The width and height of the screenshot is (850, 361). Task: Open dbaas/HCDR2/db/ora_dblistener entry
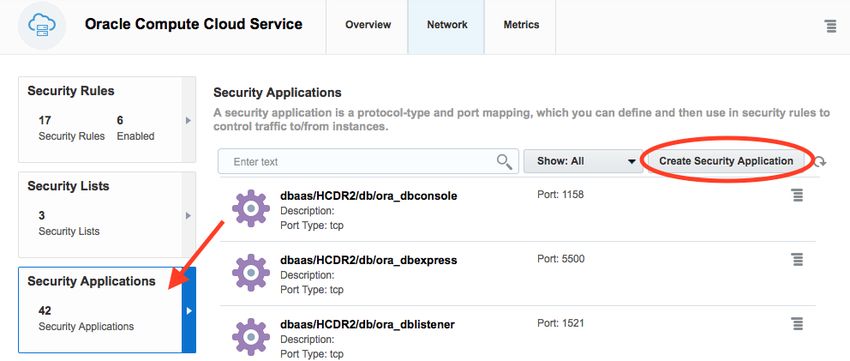[x=368, y=324]
